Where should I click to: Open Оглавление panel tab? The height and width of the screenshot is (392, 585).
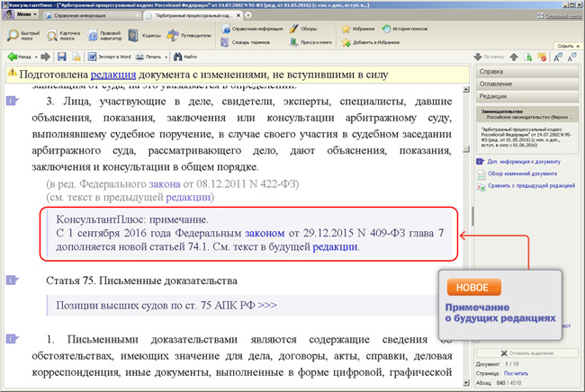(527, 84)
